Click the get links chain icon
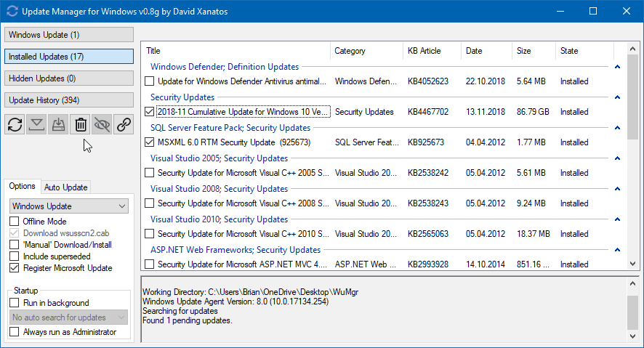Screen dimensions: 644x348 point(124,124)
